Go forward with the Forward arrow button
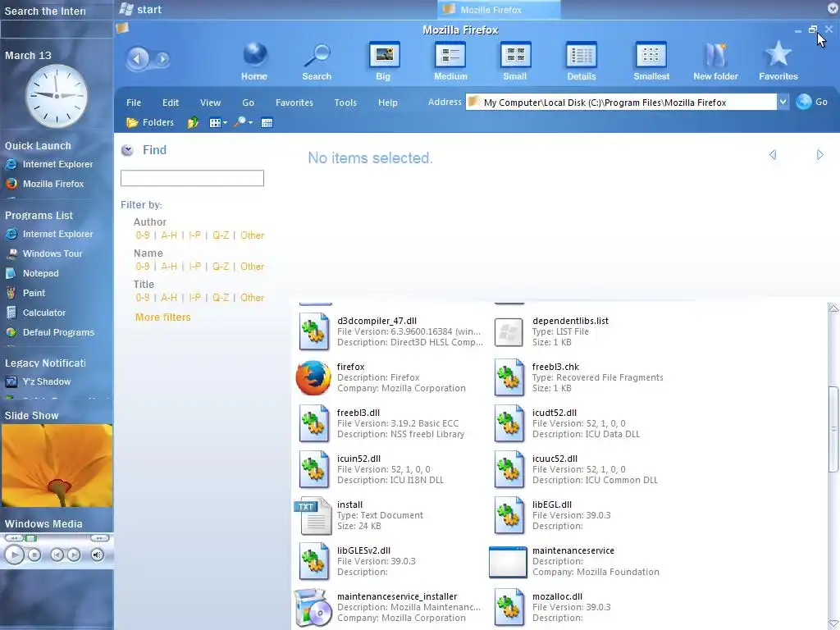 (162, 58)
